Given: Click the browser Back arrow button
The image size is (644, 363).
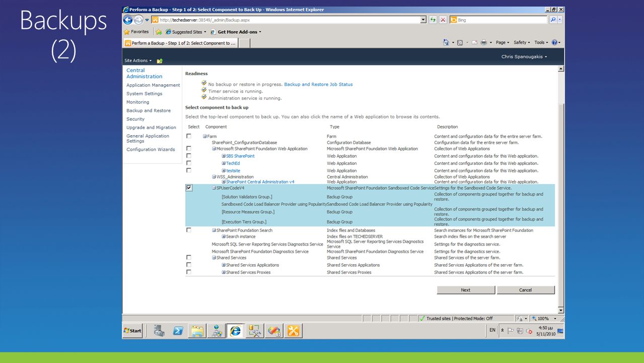Looking at the screenshot, I should coord(128,20).
